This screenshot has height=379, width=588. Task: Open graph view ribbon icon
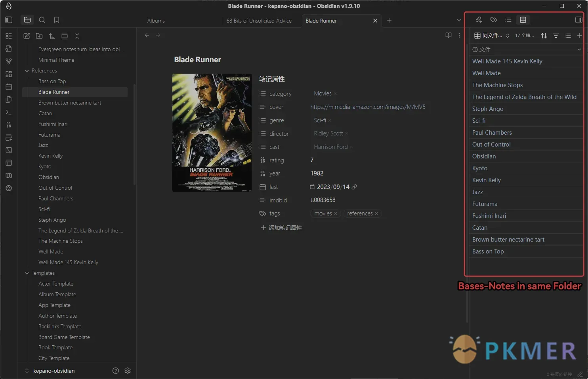coord(9,61)
